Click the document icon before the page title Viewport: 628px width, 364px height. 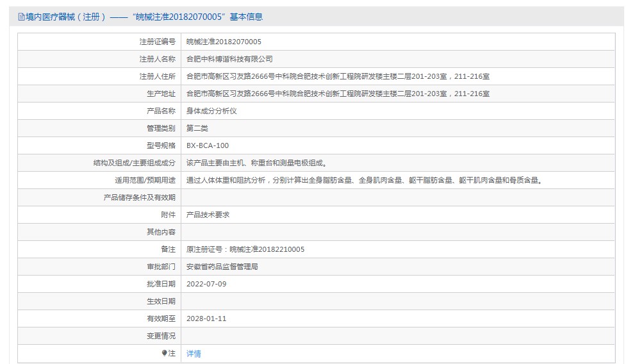[21, 17]
